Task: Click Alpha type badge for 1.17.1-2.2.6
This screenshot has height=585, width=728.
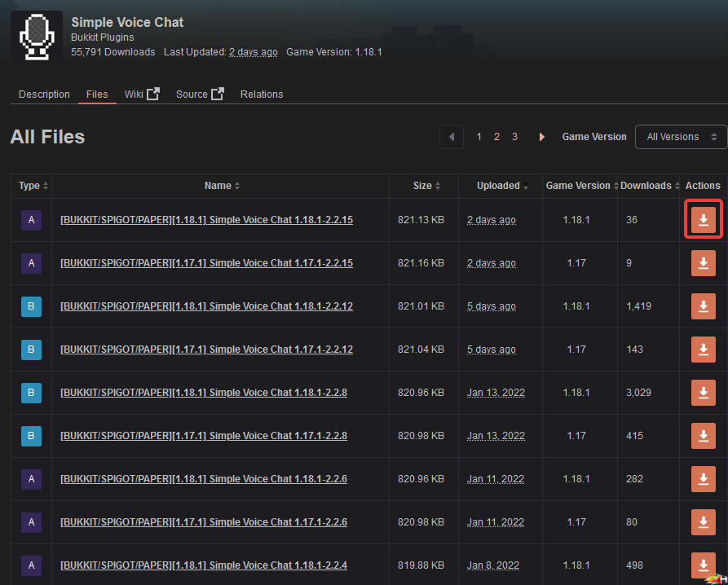Action: [31, 522]
